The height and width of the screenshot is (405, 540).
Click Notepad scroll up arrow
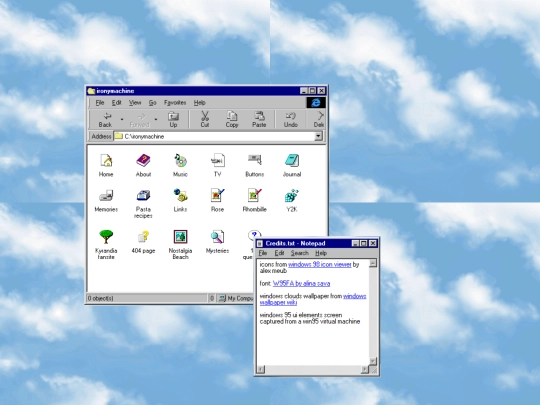[x=373, y=263]
